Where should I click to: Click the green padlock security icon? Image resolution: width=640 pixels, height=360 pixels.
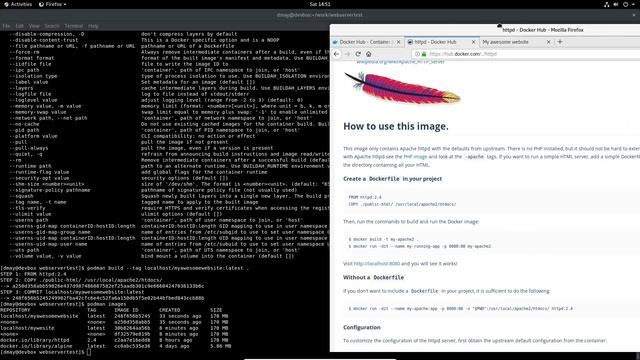coord(424,54)
